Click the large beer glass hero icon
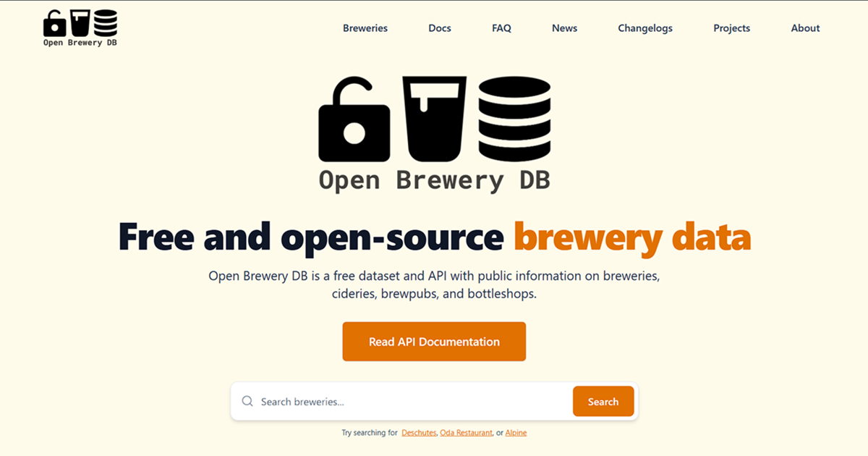868x456 pixels. click(434, 120)
